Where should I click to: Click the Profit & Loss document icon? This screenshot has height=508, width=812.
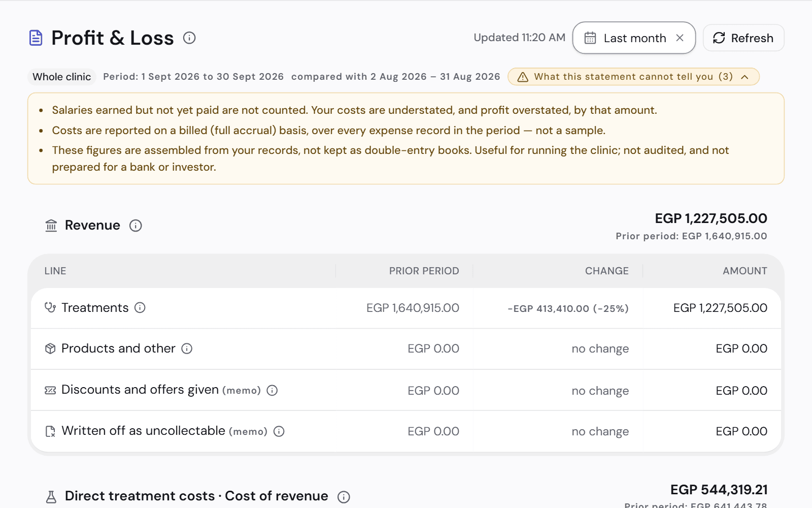(36, 38)
